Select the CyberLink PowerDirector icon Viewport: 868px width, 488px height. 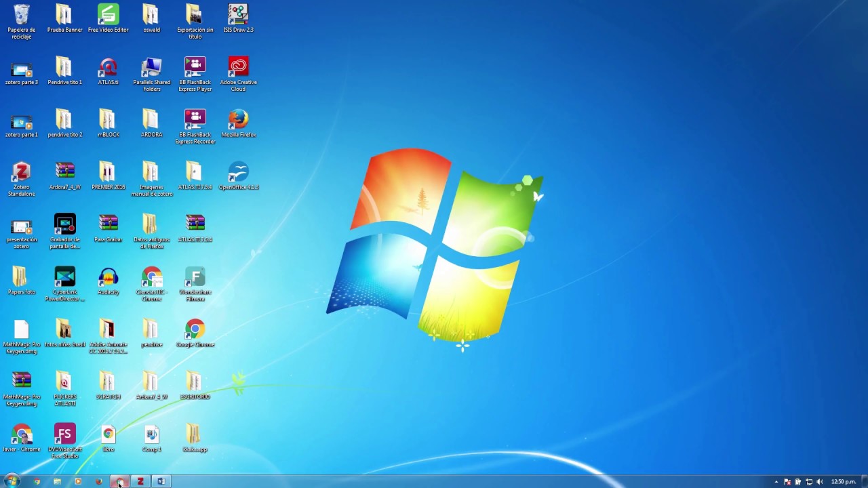point(64,284)
